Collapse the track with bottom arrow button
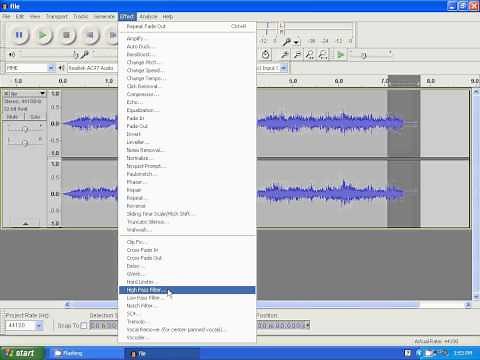 click(x=26, y=224)
